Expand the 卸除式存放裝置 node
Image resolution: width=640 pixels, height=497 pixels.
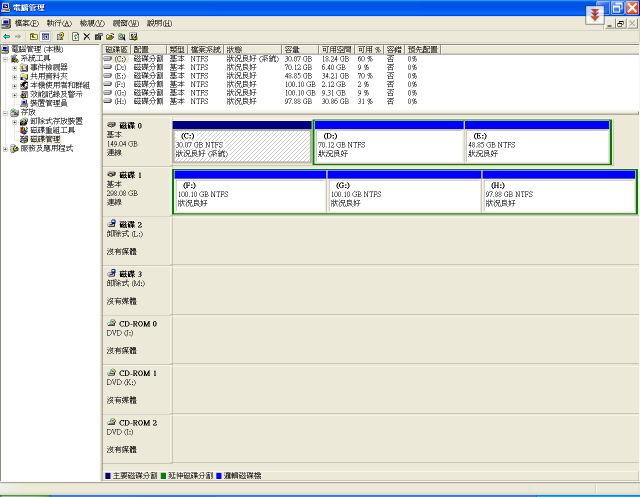(15, 122)
